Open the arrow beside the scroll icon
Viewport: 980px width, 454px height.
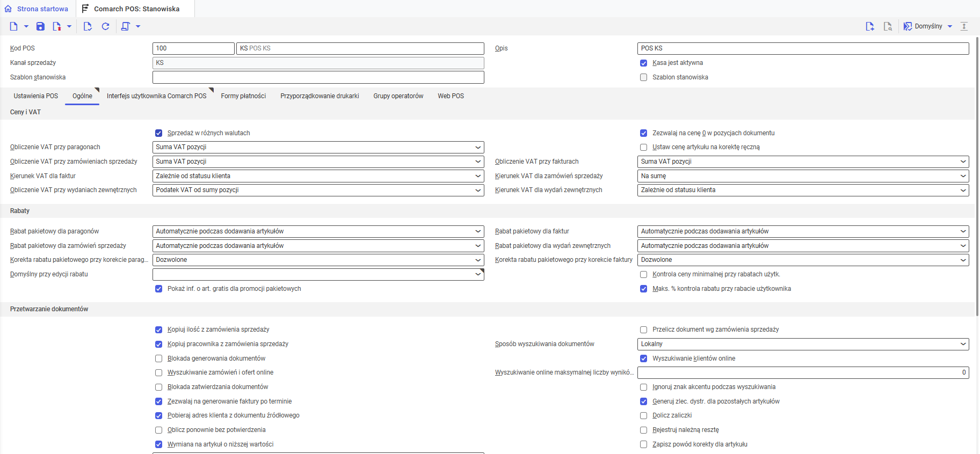138,26
